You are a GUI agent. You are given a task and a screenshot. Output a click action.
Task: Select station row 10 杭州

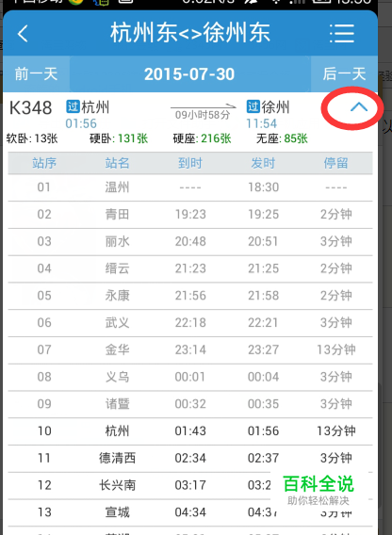pyautogui.click(x=190, y=431)
